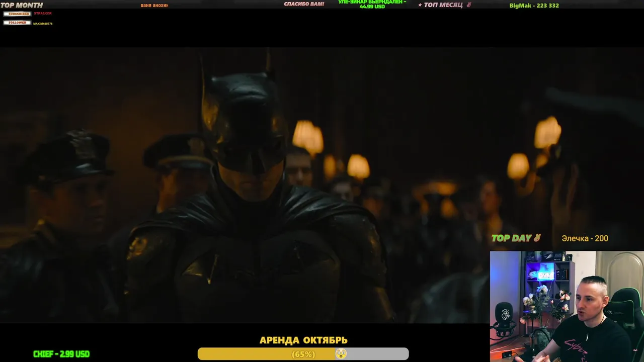Click the streamer webcam overlay

pyautogui.click(x=567, y=306)
